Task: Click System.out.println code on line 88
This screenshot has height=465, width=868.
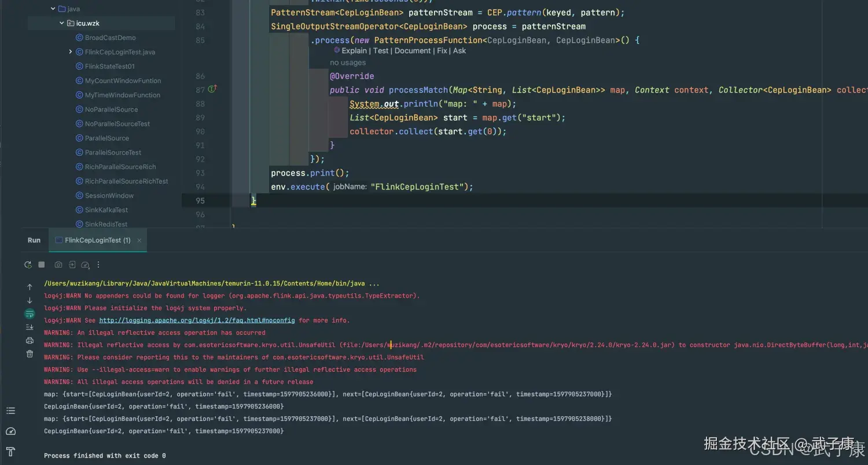Action: click(x=433, y=104)
